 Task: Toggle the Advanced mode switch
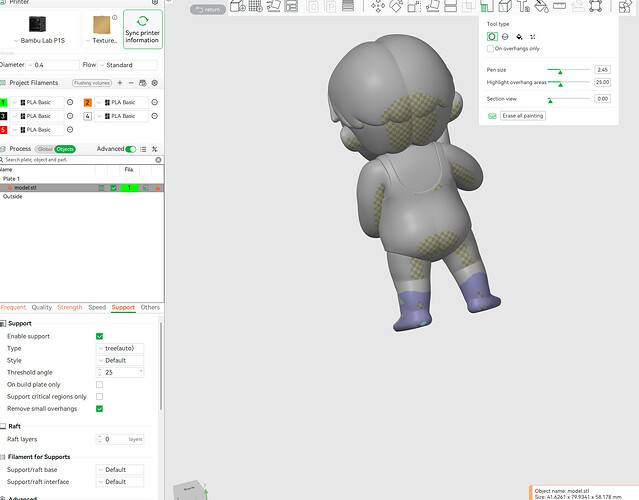click(x=131, y=149)
